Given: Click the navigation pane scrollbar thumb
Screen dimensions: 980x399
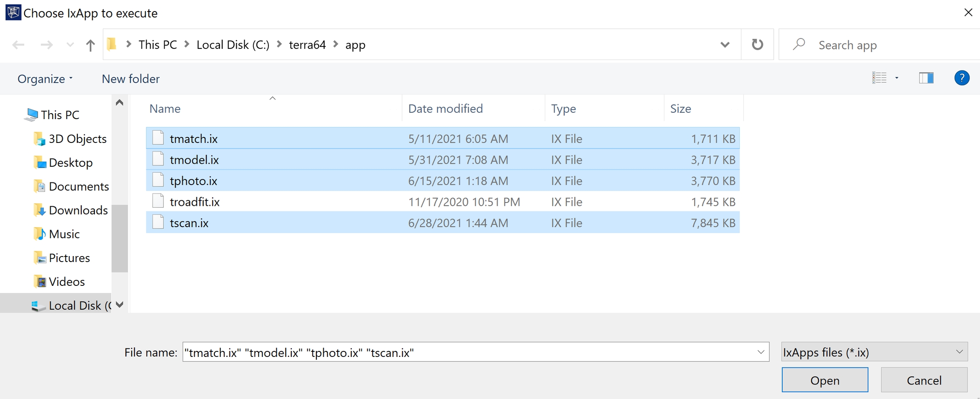Looking at the screenshot, I should pos(120,238).
